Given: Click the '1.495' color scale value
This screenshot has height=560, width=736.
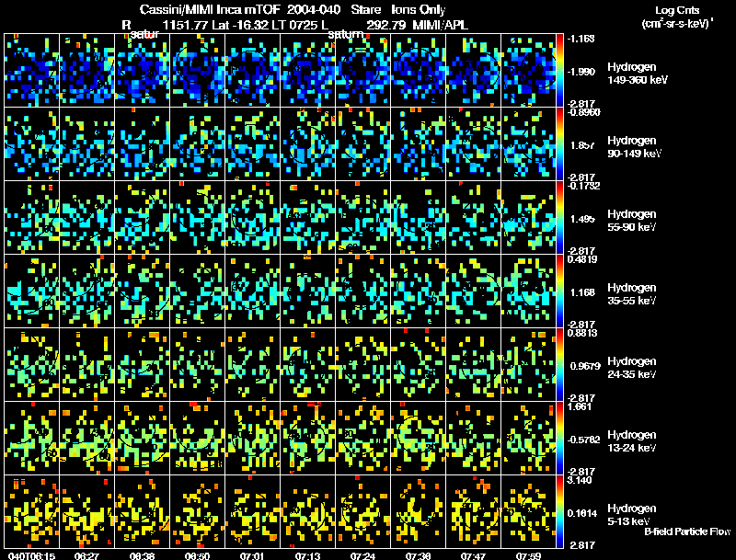Looking at the screenshot, I should coord(582,219).
